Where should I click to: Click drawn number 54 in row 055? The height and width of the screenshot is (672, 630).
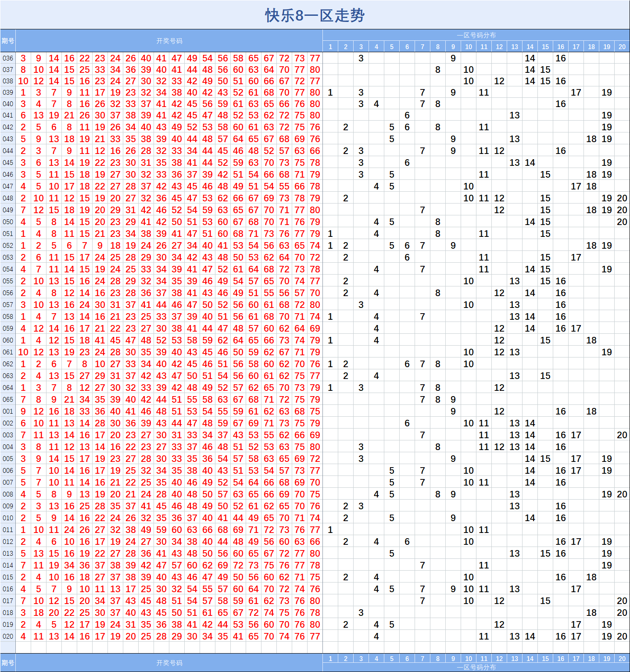point(238,281)
